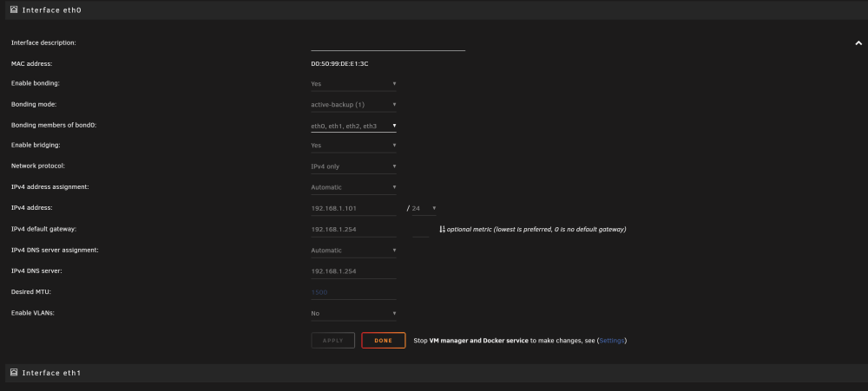Open the Enable VLANs dropdown

[x=353, y=314]
